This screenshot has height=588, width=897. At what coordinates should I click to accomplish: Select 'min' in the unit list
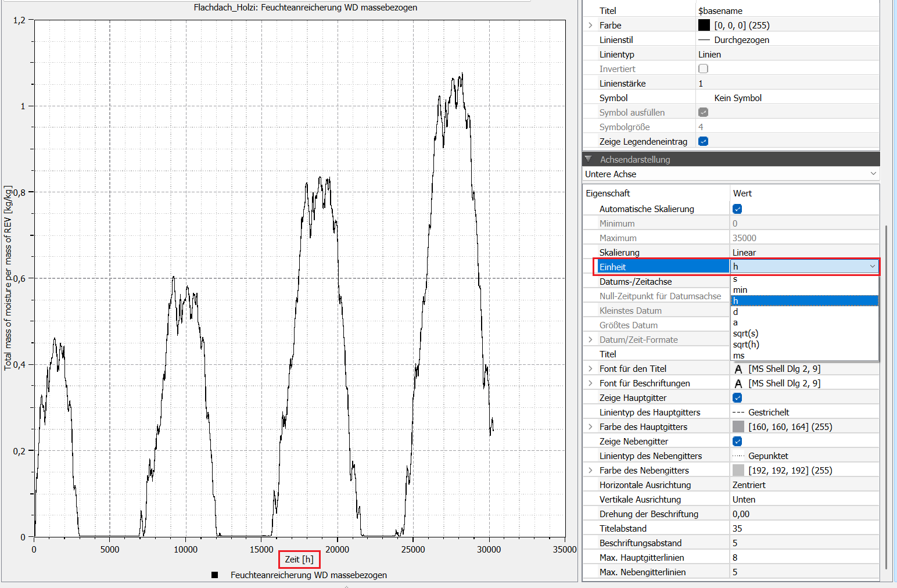[x=804, y=290]
